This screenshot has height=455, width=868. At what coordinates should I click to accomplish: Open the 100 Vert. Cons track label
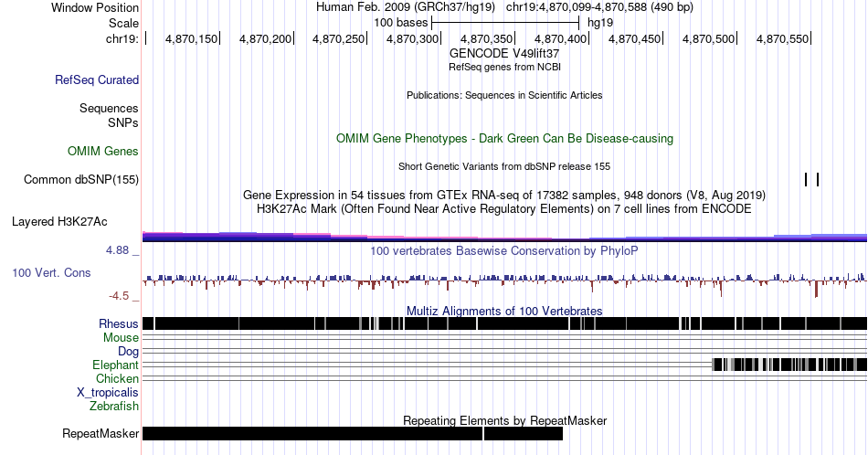click(x=51, y=272)
